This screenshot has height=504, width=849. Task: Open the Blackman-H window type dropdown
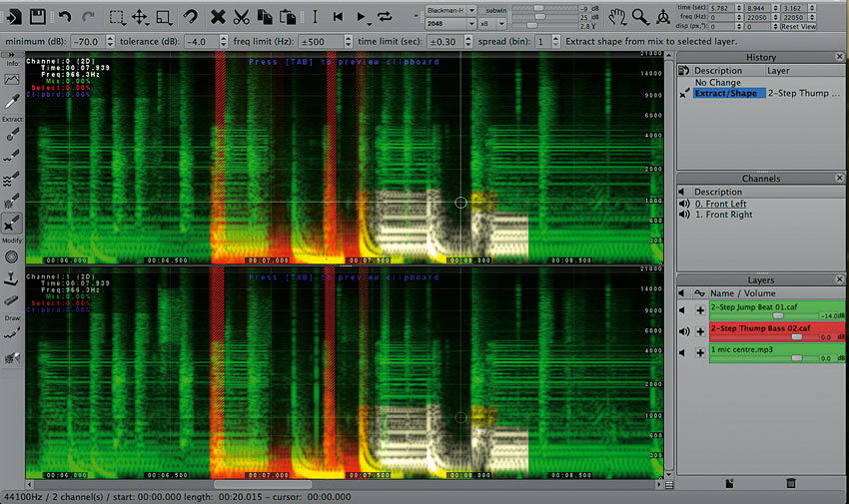tap(447, 9)
